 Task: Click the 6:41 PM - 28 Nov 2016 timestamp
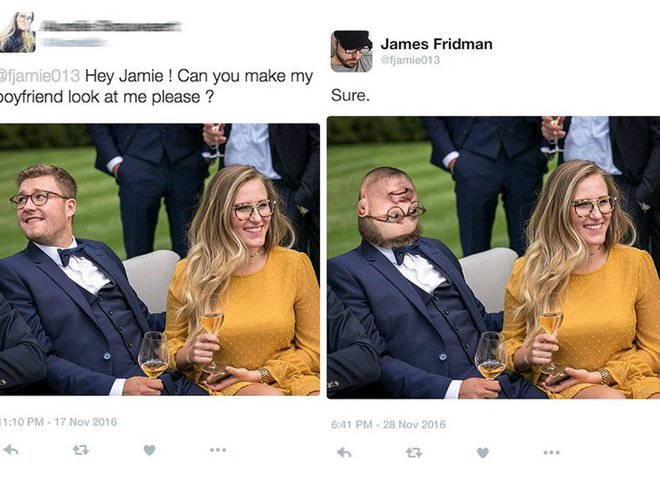coord(388,424)
